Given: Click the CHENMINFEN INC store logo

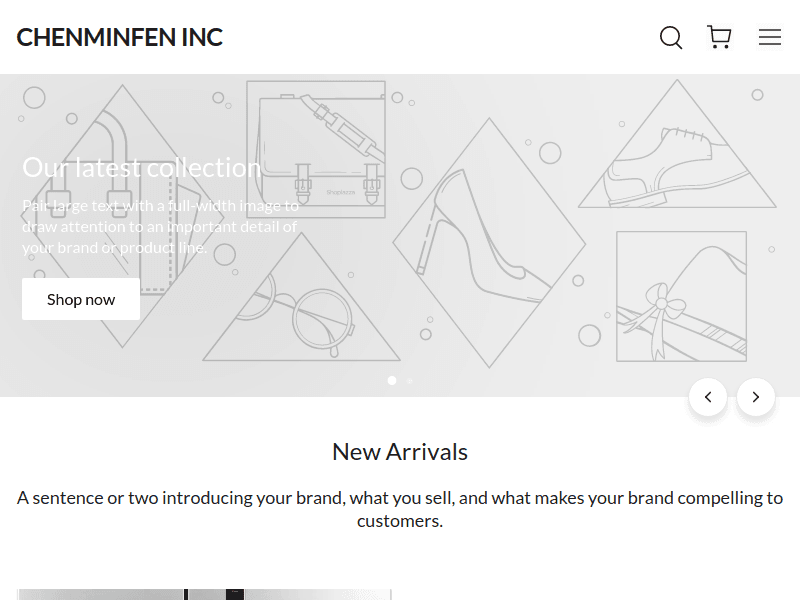Looking at the screenshot, I should click(120, 38).
